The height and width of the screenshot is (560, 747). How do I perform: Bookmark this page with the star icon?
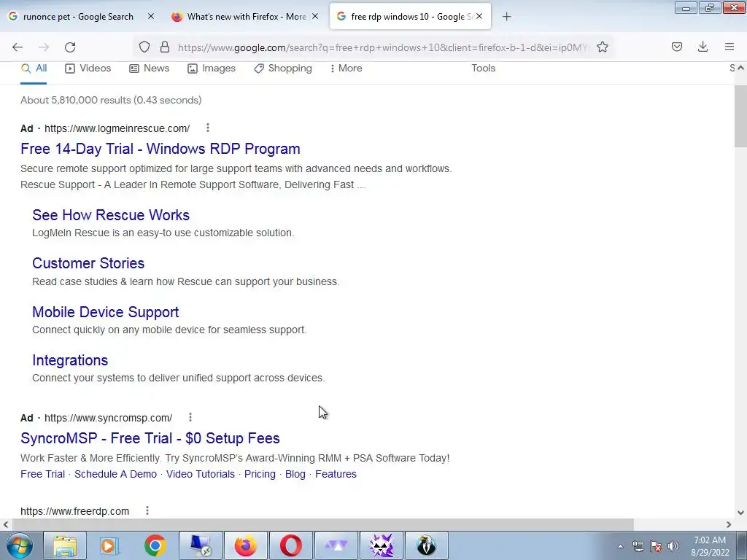click(x=603, y=47)
